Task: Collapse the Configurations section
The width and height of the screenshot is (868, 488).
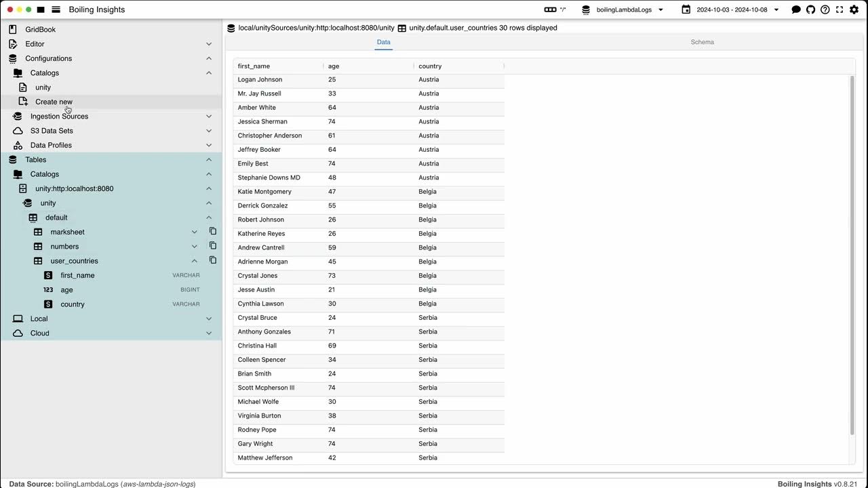Action: click(209, 58)
